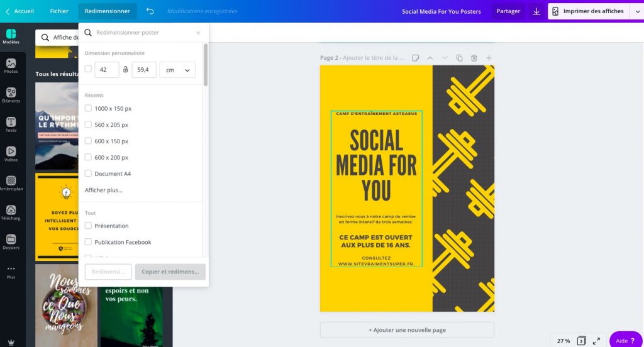
Task: Select the yellow Soyez plus intelligent template
Action: coord(57,217)
